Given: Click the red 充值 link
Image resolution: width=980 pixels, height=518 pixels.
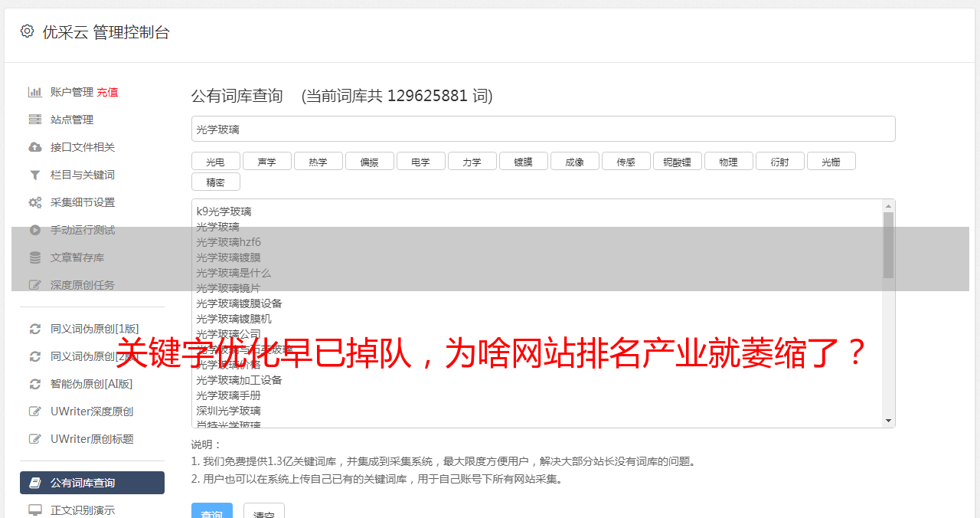Looking at the screenshot, I should click(x=107, y=92).
